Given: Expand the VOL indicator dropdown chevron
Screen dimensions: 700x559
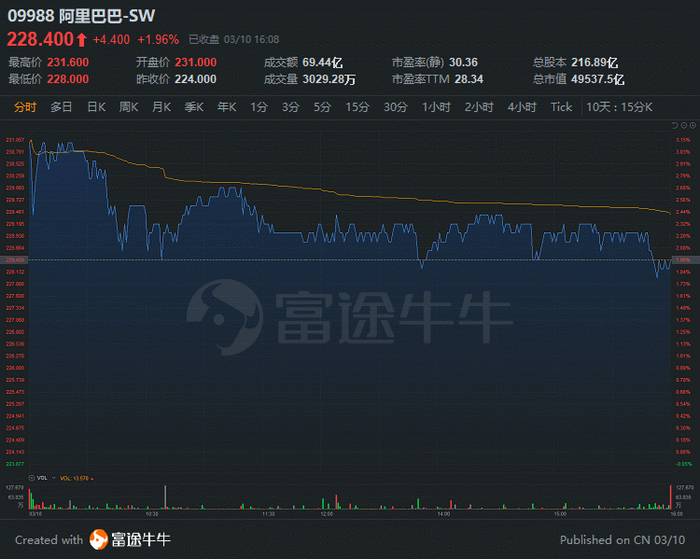Looking at the screenshot, I should click(54, 478).
